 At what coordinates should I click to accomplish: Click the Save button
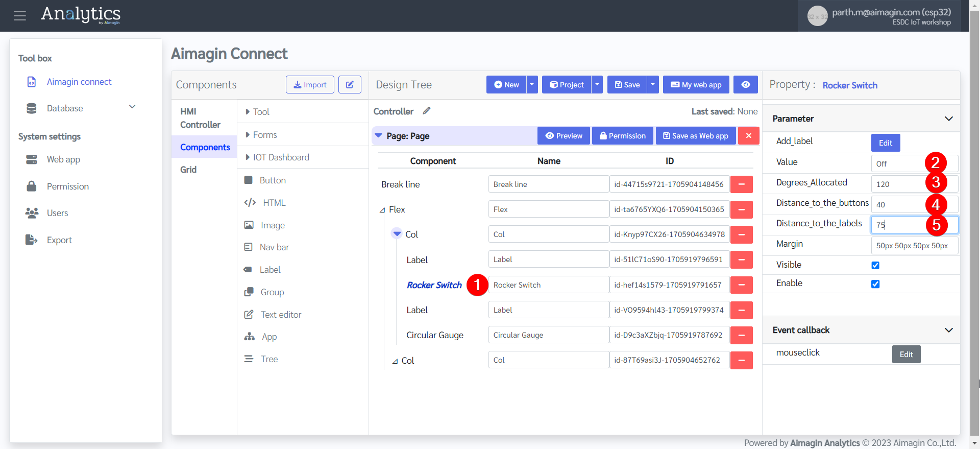pos(627,85)
